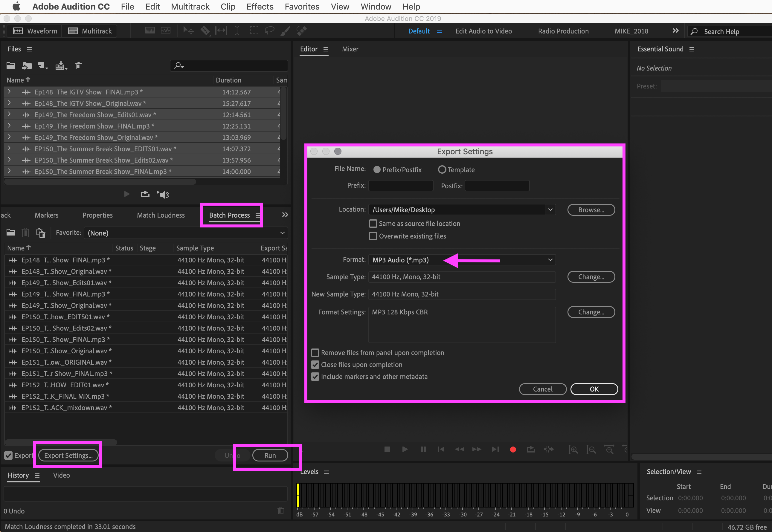
Task: Click Insert into Multitrack icon
Action: pyautogui.click(x=61, y=66)
